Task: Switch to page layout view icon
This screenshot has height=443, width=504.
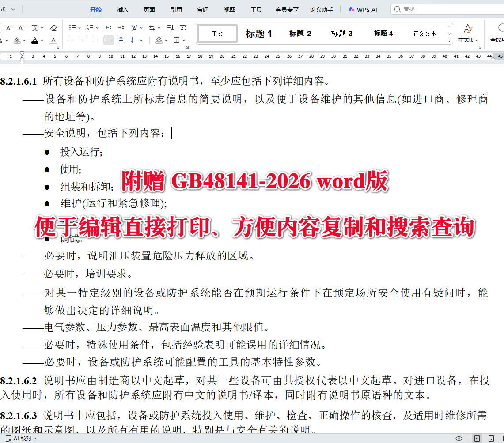Action: click(477, 439)
